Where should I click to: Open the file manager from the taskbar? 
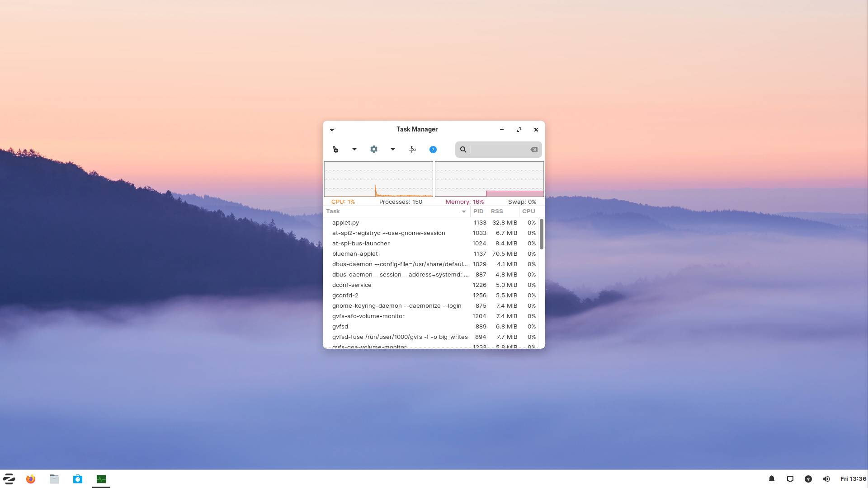coord(54,479)
